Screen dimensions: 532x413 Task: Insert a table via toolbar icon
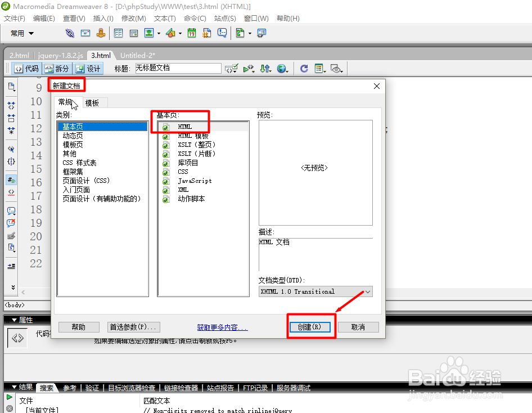(118, 33)
